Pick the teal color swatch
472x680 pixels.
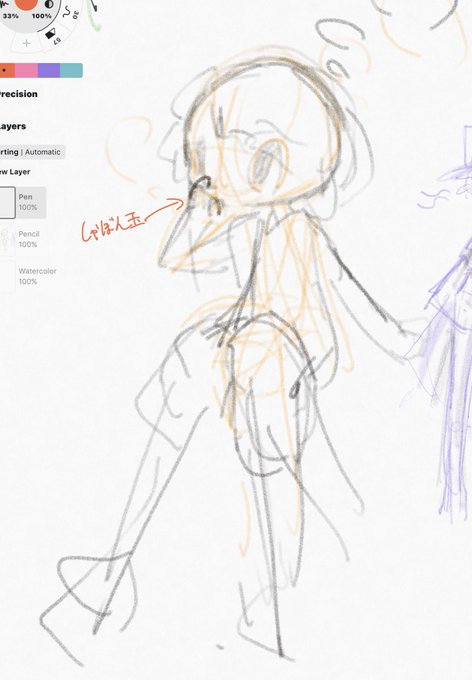click(72, 70)
